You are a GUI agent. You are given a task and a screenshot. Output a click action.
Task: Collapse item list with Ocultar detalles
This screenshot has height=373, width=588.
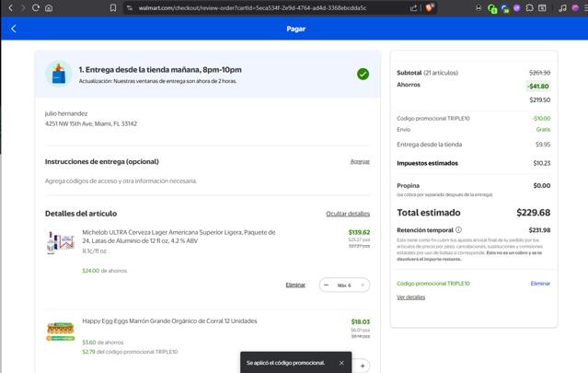(x=348, y=214)
